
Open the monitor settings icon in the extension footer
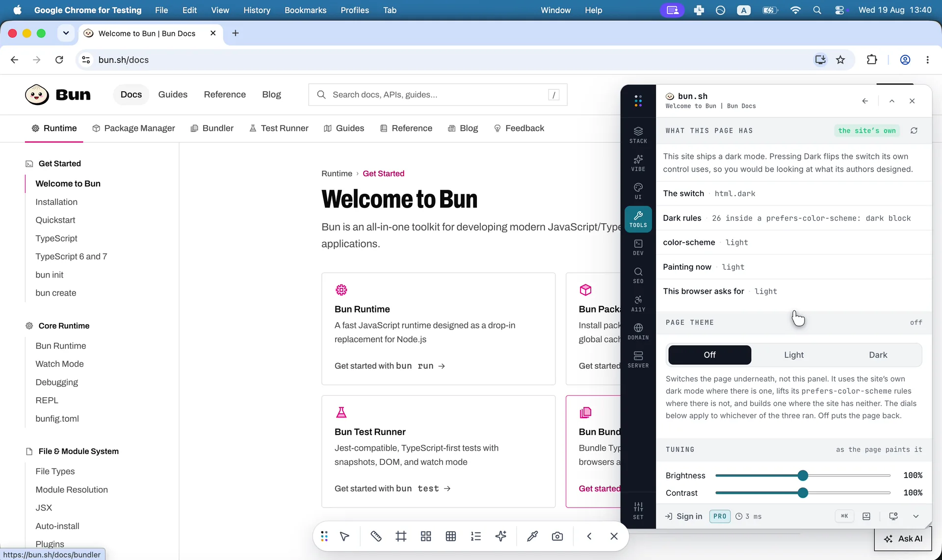click(x=893, y=516)
